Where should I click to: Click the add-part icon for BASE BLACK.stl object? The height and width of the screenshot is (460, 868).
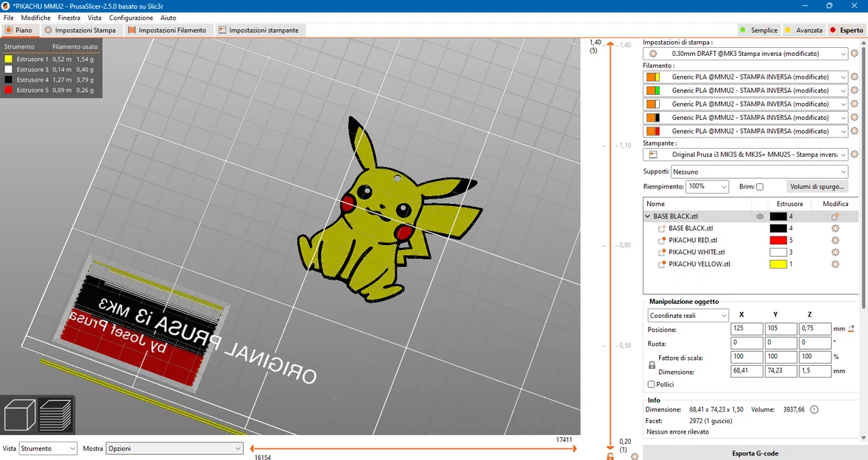835,216
